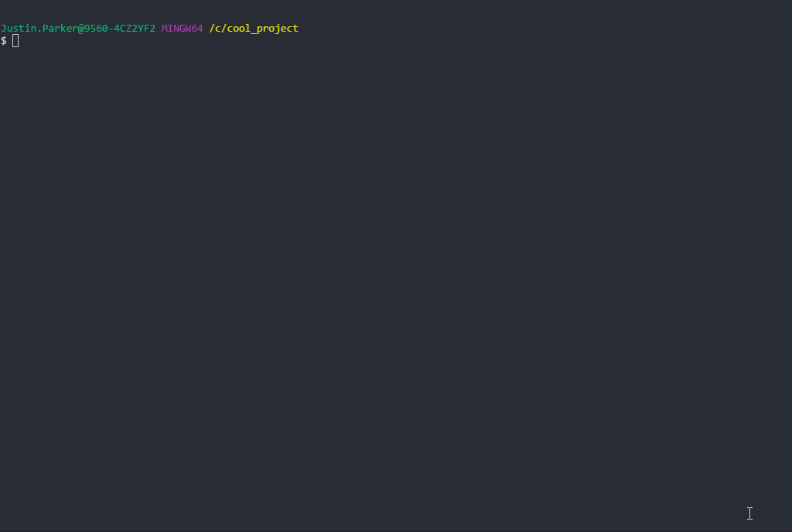The image size is (792, 532).
Task: Click the 9560-4CZ2YF2 hostname text
Action: [120, 29]
